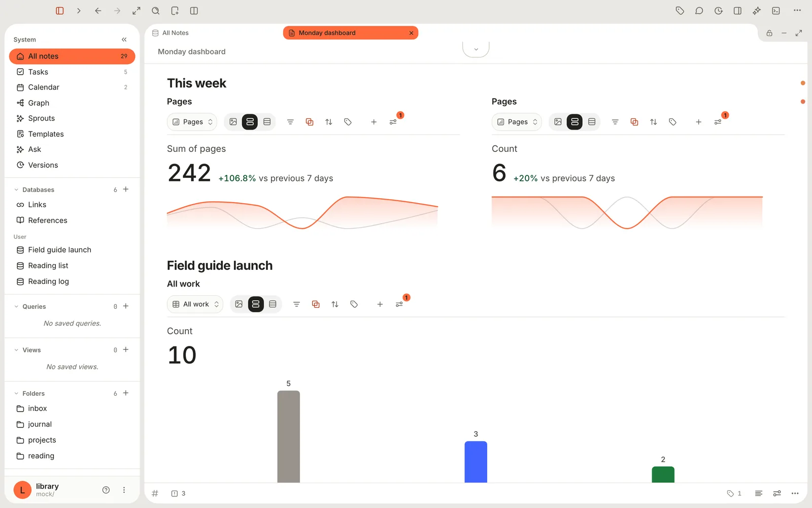812x508 pixels.
Task: Open the AI sparkle icon in top toolbar
Action: point(757,11)
